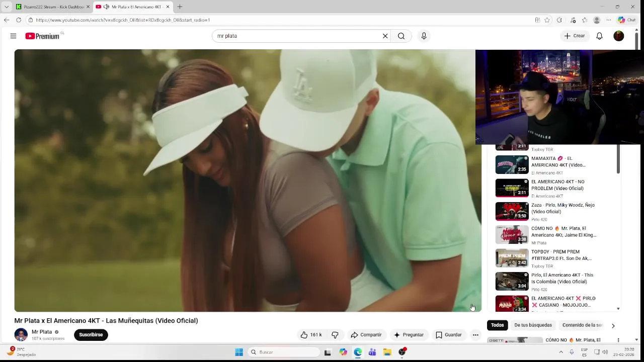This screenshot has width=644, height=362.
Task: Select Contenido de la serie chip
Action: pyautogui.click(x=582, y=325)
